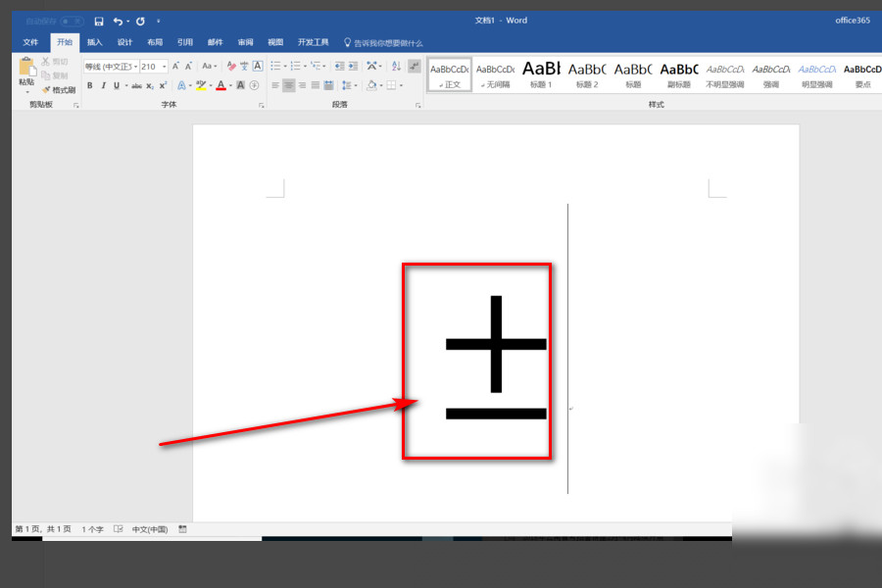Open the Paragraph dialog launcher

tap(417, 105)
